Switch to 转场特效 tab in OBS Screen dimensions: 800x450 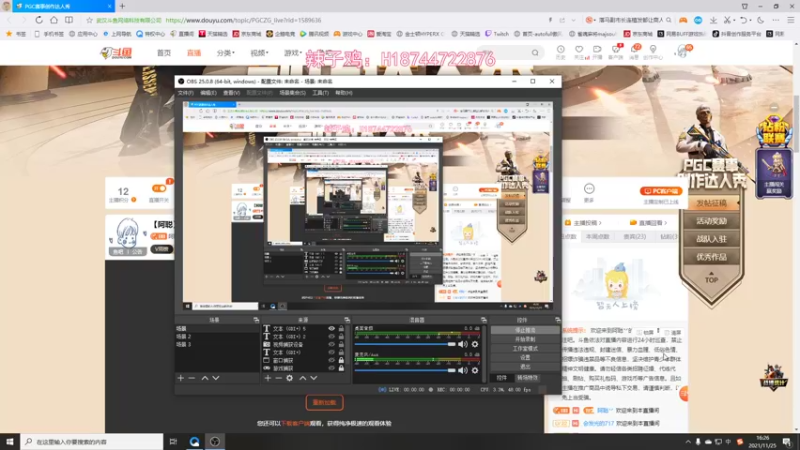pyautogui.click(x=528, y=378)
